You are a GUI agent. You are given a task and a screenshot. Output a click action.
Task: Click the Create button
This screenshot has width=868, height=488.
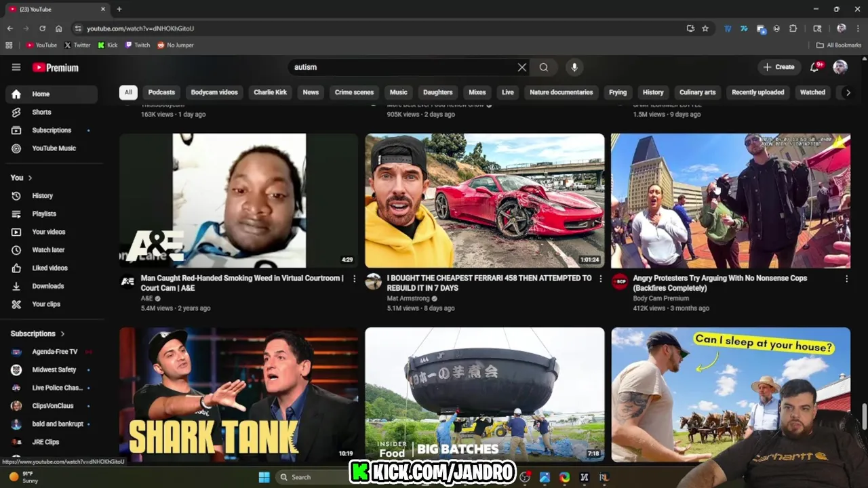coord(778,67)
